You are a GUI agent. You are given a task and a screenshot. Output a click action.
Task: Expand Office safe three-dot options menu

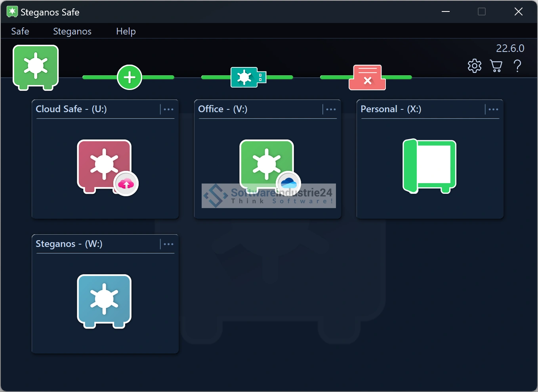click(x=331, y=109)
